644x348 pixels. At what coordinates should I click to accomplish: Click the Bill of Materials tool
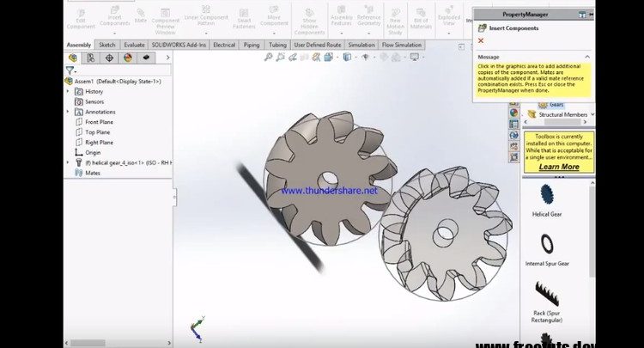click(x=421, y=19)
